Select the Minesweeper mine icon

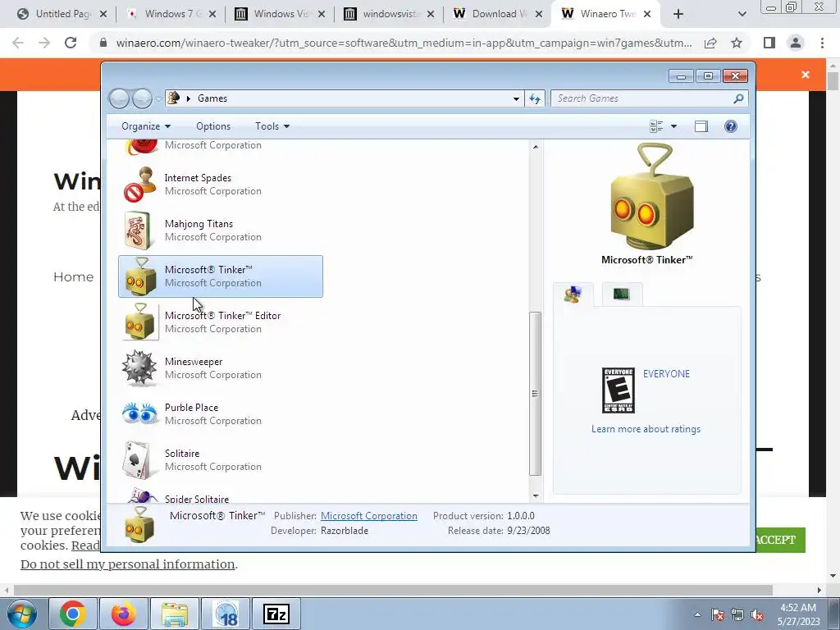(x=139, y=368)
